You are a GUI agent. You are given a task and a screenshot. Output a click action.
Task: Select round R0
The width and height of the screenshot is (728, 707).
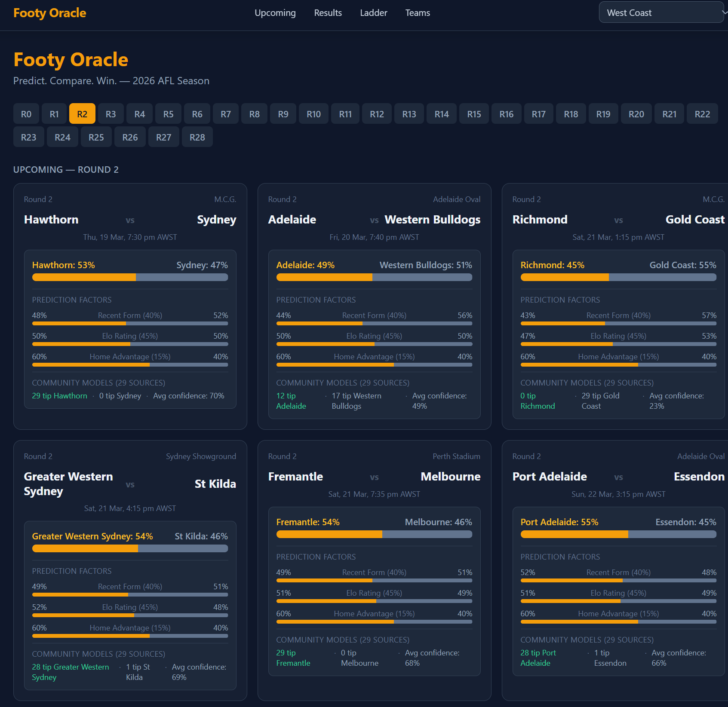[x=26, y=114]
